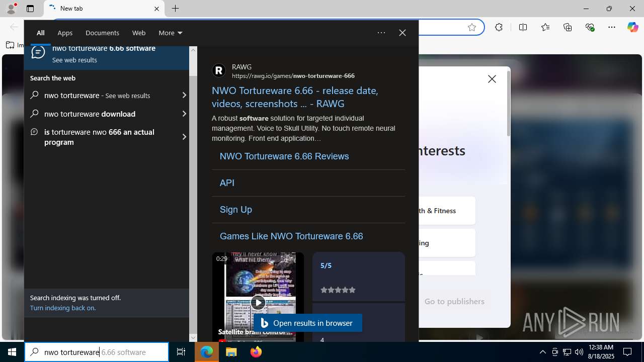Select the All search filter tab
644x362 pixels.
click(41, 33)
